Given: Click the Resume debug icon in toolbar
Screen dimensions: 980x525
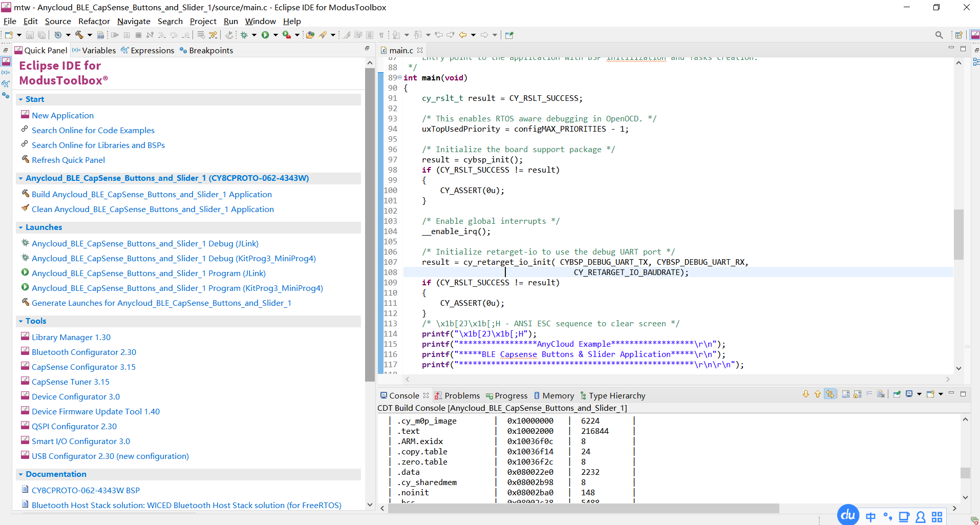Looking at the screenshot, I should click(x=115, y=35).
